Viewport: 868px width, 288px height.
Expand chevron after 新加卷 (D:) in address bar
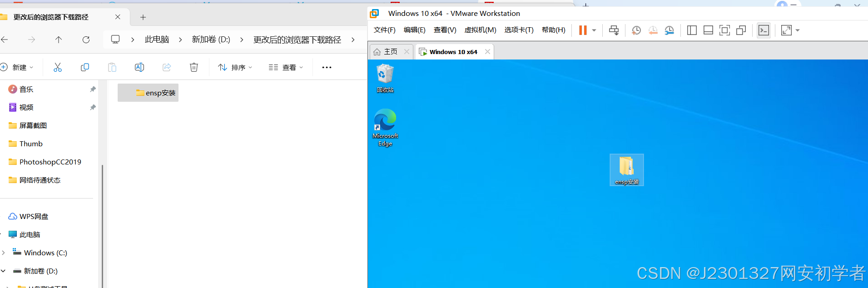(242, 40)
